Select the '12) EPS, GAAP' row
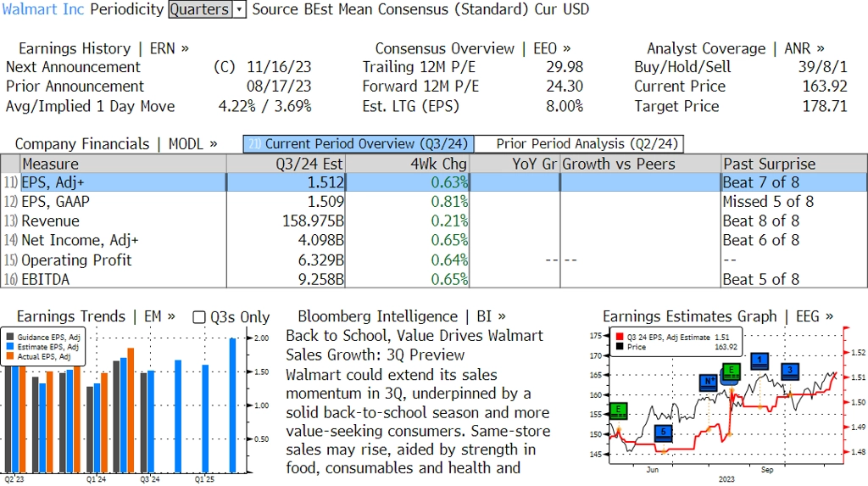868x486 pixels. coord(434,202)
